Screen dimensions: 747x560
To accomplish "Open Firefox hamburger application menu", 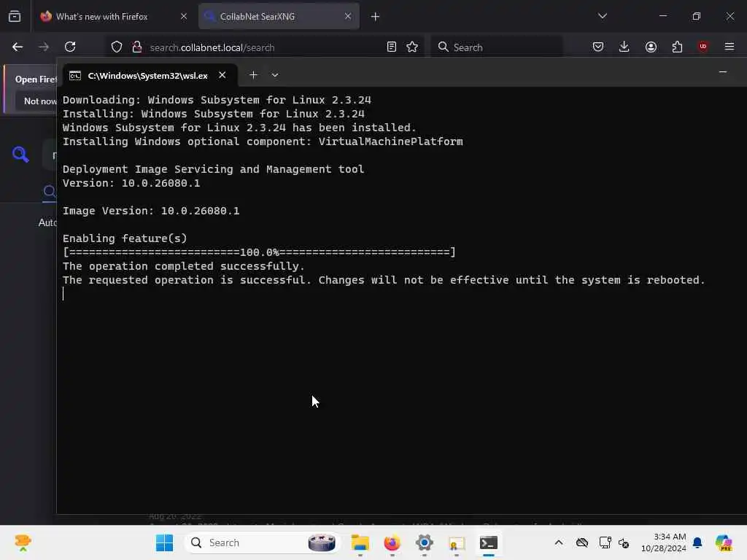I will pyautogui.click(x=729, y=47).
